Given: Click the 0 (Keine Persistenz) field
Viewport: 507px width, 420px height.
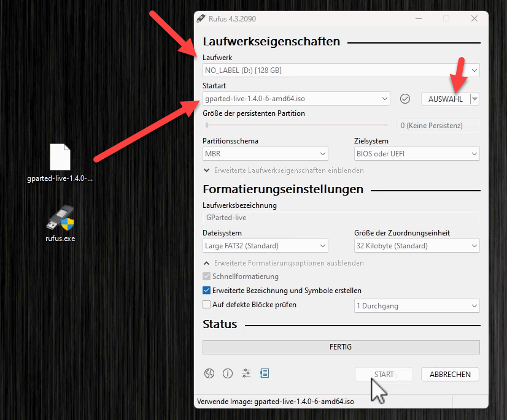Looking at the screenshot, I should pos(438,126).
